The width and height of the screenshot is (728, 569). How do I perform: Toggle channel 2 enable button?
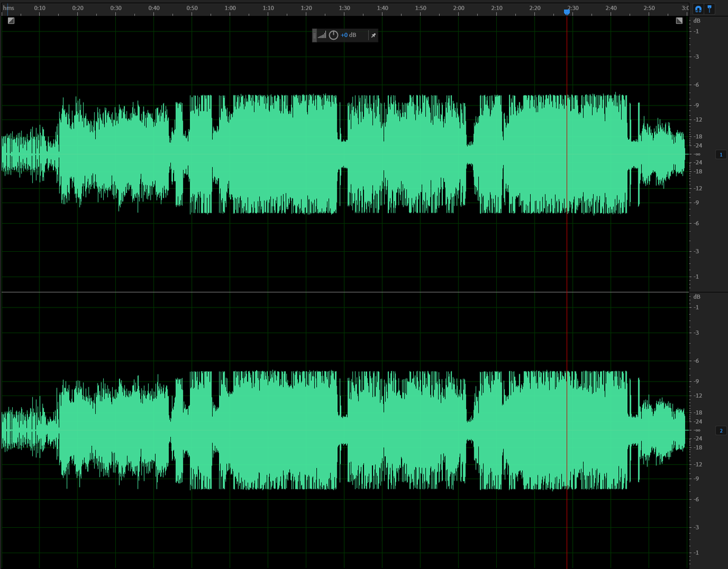tap(721, 431)
